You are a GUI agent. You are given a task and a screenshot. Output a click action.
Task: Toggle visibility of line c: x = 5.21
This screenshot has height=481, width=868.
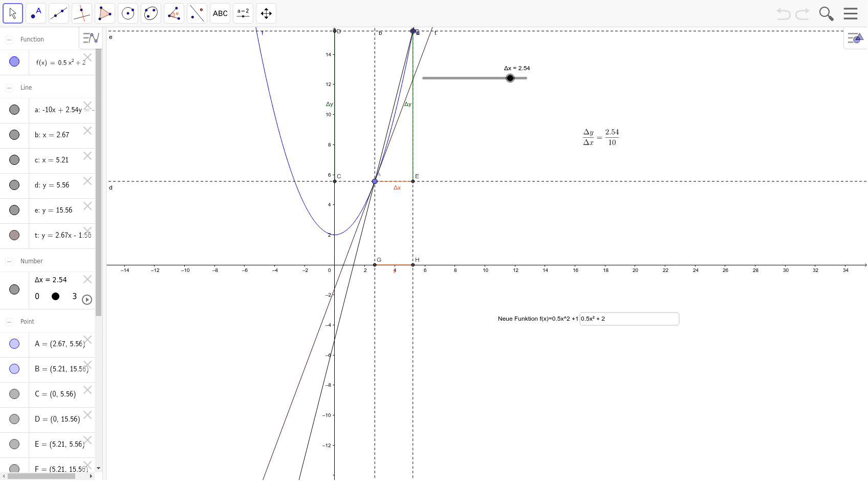click(x=14, y=160)
